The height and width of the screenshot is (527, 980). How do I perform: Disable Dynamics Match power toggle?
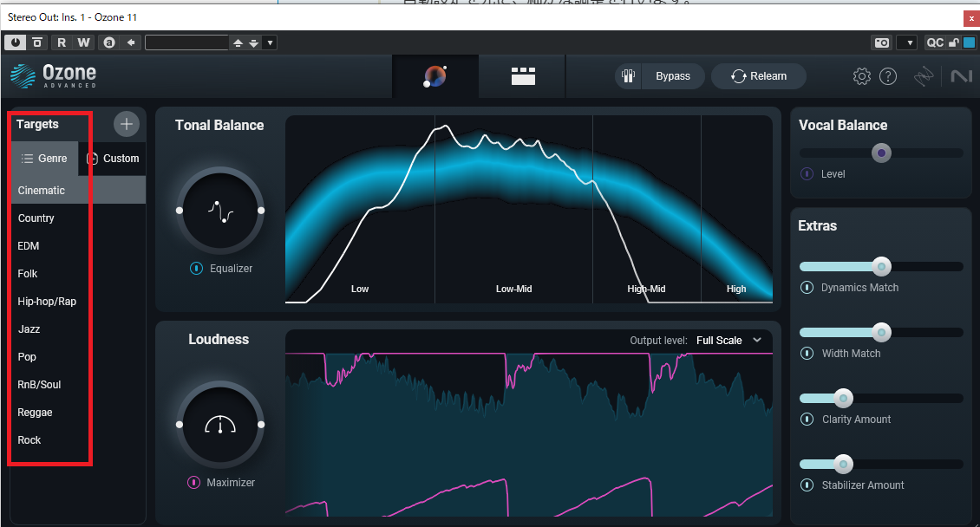807,288
